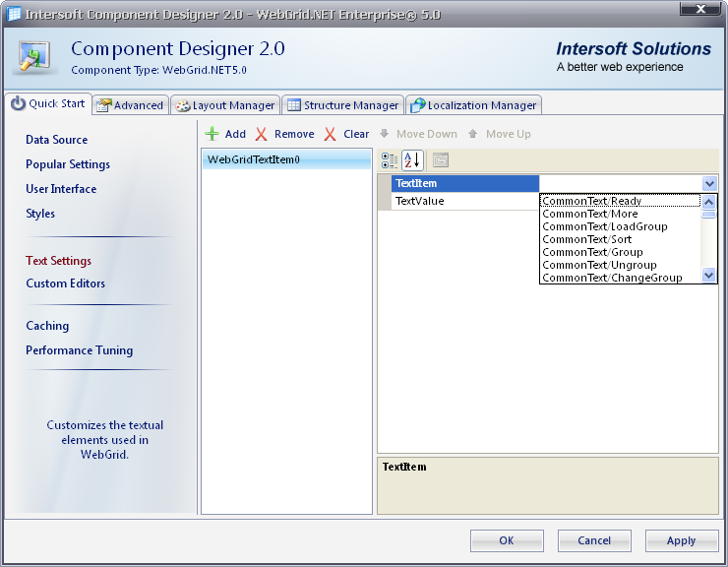Open the Layout Manager tab
728x567 pixels.
point(225,105)
